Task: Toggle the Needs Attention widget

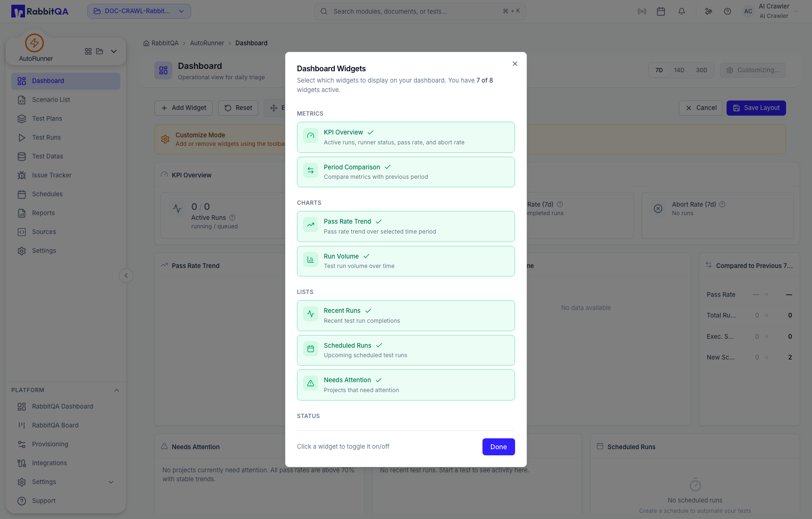Action: pyautogui.click(x=406, y=385)
